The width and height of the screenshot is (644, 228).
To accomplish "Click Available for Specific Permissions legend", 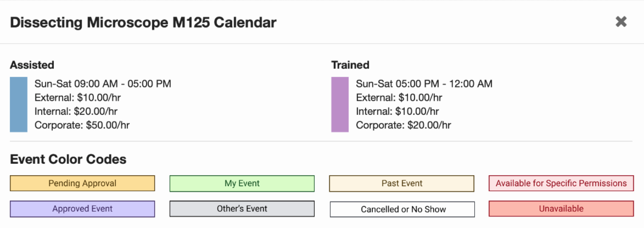I will pos(561,183).
